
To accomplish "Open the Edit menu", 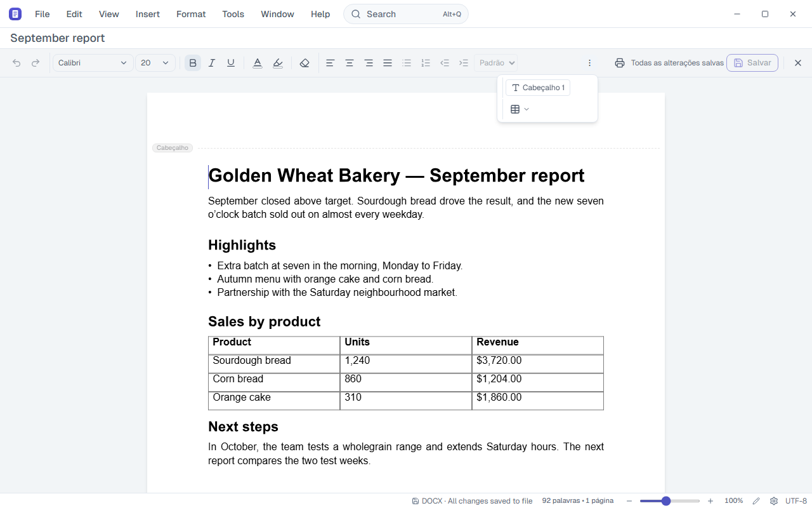I will [74, 14].
